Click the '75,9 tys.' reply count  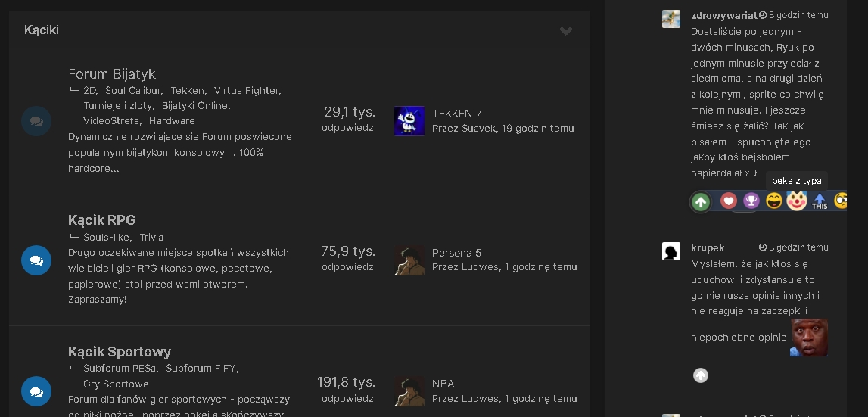[348, 251]
